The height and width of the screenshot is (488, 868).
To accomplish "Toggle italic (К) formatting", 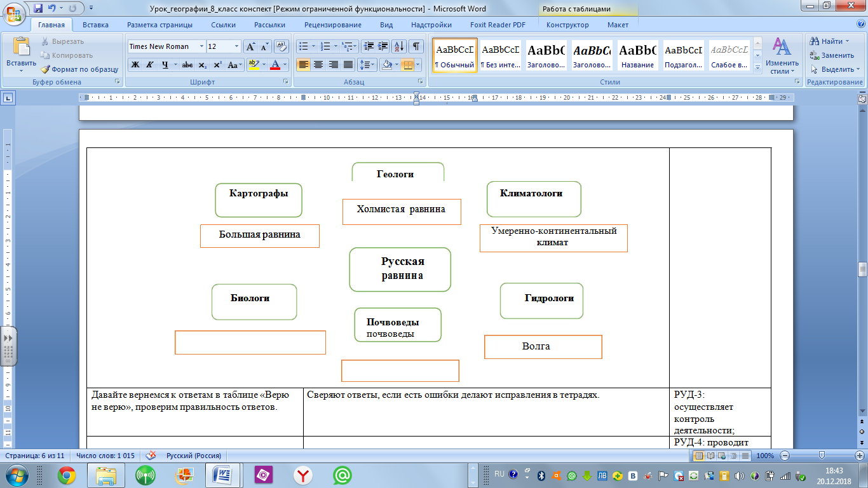I will (150, 65).
